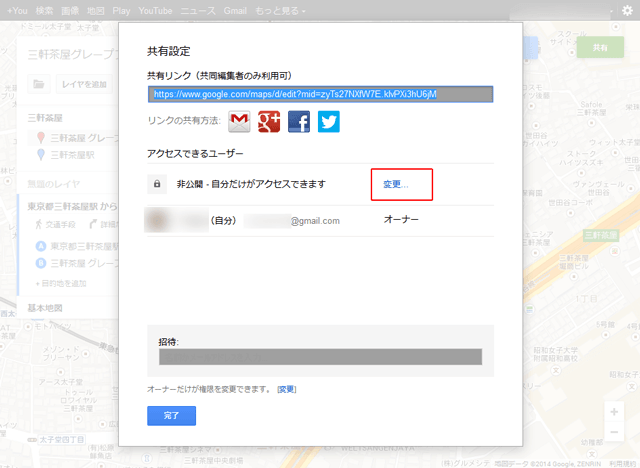Screen dimensions: 640x468
Task: Click the green 共有 button behind dialog
Action: click(600, 47)
